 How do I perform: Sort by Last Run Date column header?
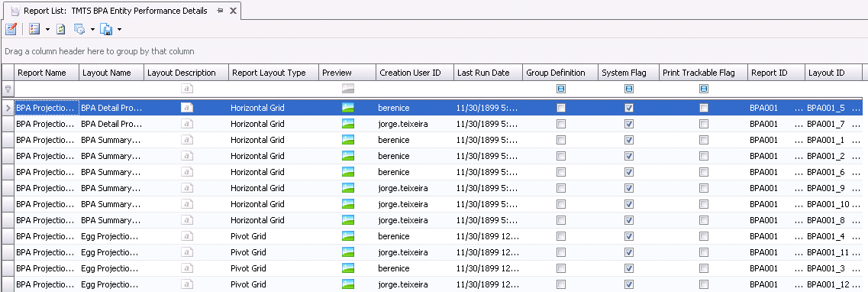coord(488,73)
